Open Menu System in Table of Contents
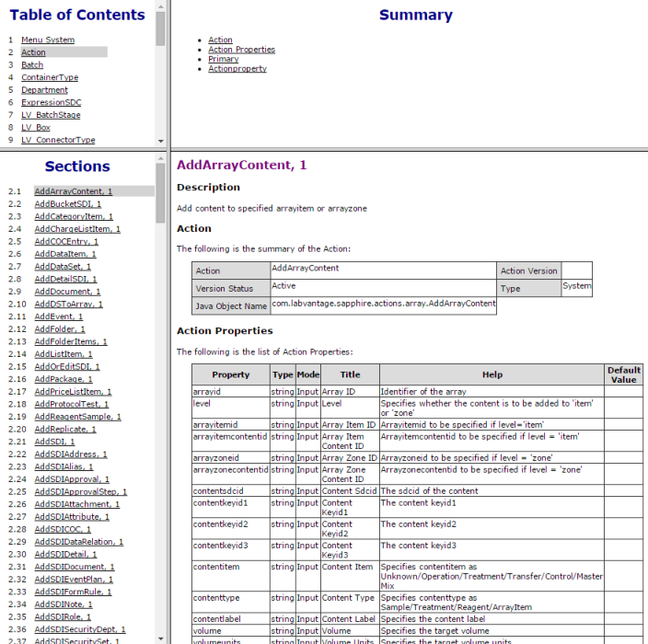The width and height of the screenshot is (648, 644). coord(48,40)
